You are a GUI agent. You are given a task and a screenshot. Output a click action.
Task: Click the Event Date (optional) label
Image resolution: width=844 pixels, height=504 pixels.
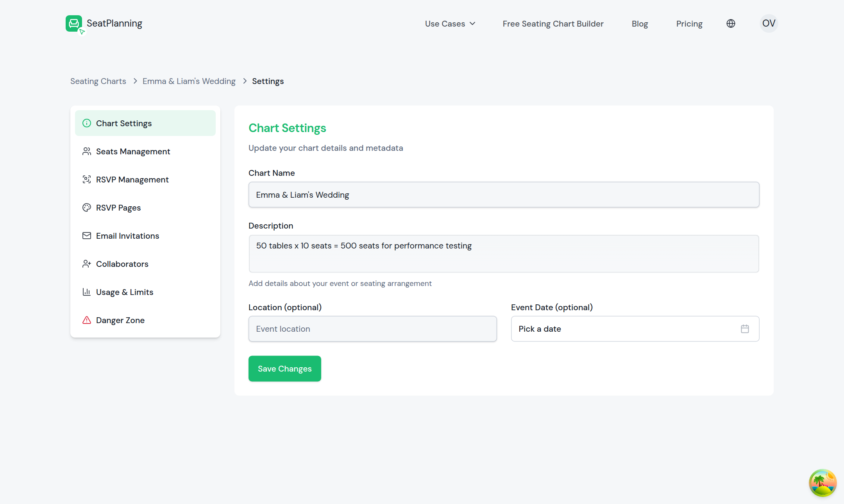coord(552,307)
